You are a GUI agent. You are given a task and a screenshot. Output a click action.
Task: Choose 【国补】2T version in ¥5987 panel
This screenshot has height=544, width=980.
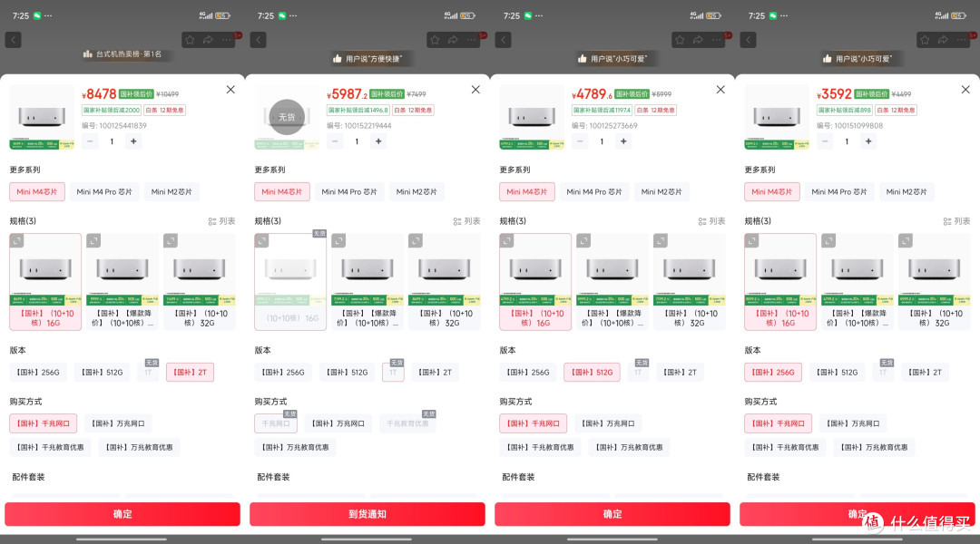tap(435, 373)
